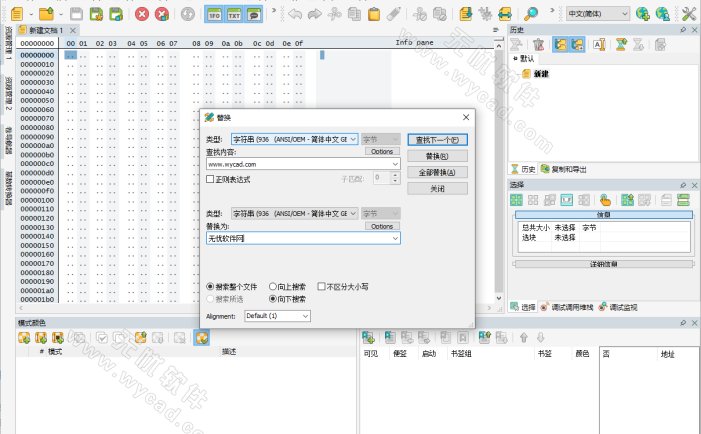
Task: Select 向下搜索 radio button
Action: click(273, 299)
